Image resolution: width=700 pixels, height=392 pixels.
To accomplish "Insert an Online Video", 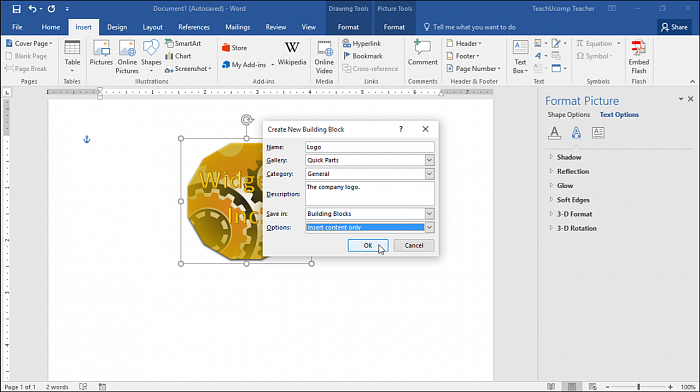I will click(x=324, y=57).
